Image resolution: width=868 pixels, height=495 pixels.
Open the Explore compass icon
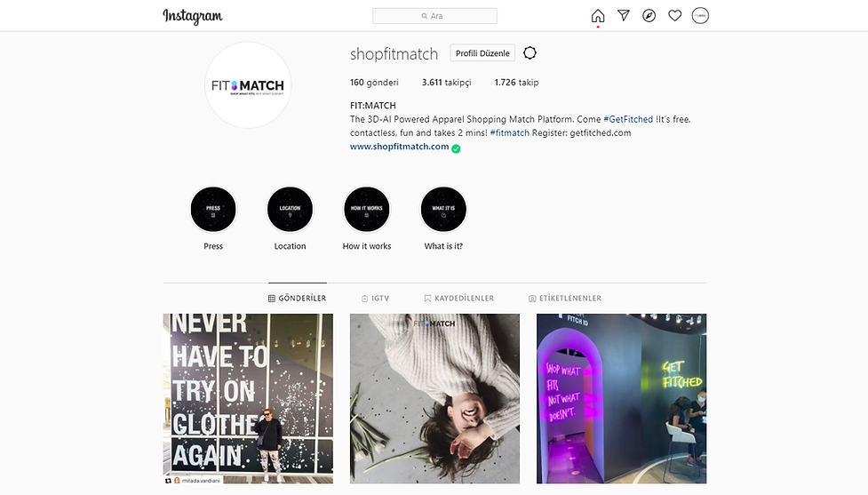pyautogui.click(x=649, y=15)
